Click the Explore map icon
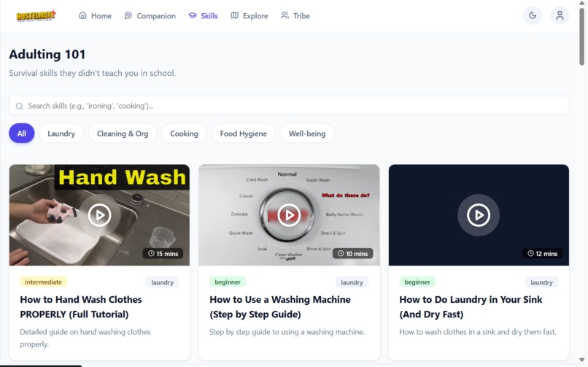The width and height of the screenshot is (588, 367). click(234, 15)
